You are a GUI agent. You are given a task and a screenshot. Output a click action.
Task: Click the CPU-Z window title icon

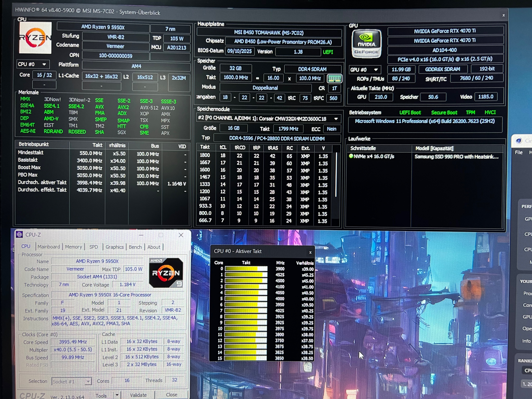tap(19, 235)
